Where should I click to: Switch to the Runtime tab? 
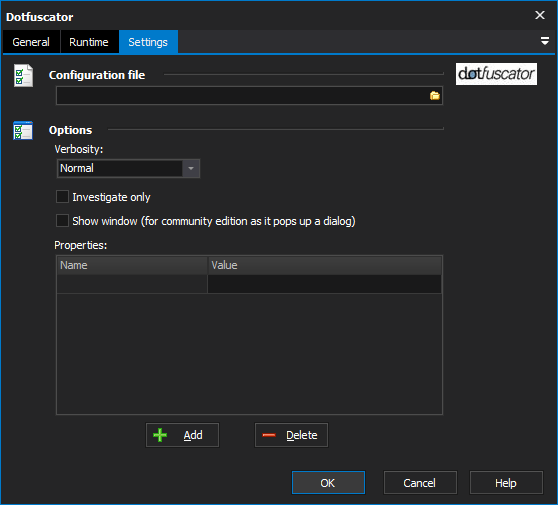(x=89, y=42)
